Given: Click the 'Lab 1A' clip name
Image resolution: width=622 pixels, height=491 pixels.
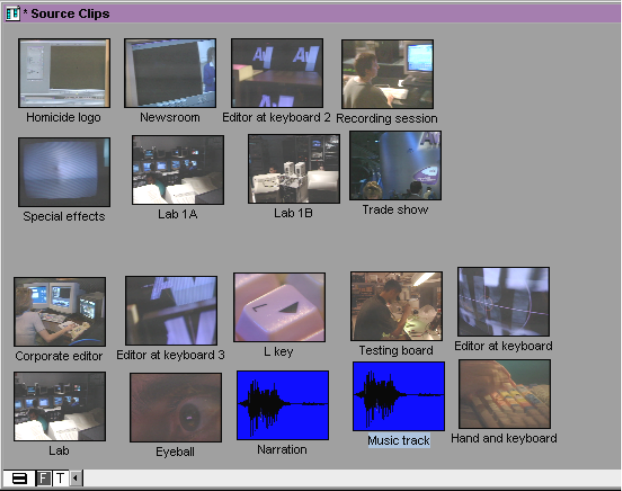Looking at the screenshot, I should pos(178,214).
